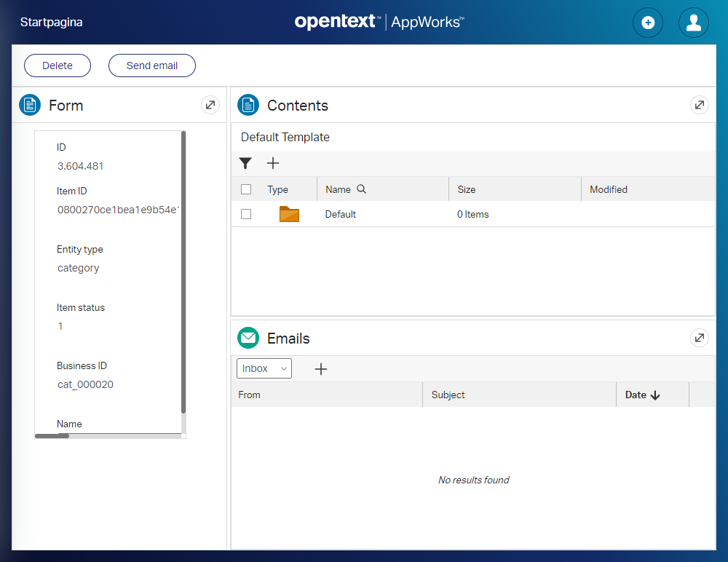Open the user profile icon

click(693, 23)
